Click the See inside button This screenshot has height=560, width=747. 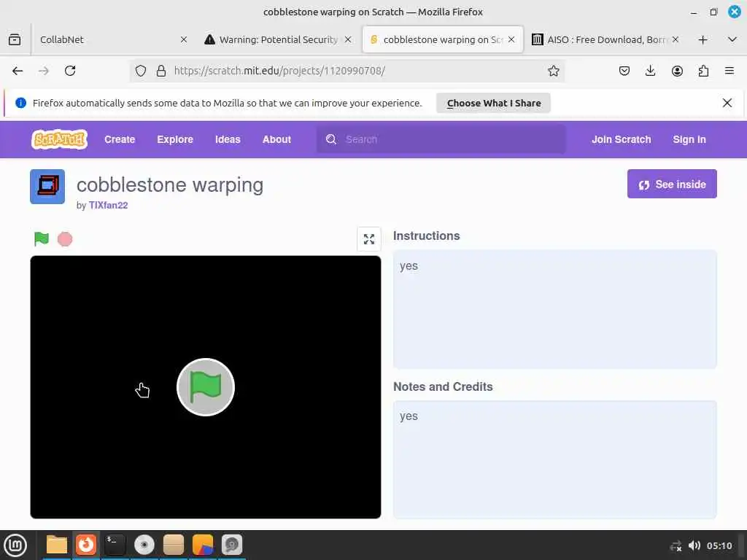pos(672,184)
